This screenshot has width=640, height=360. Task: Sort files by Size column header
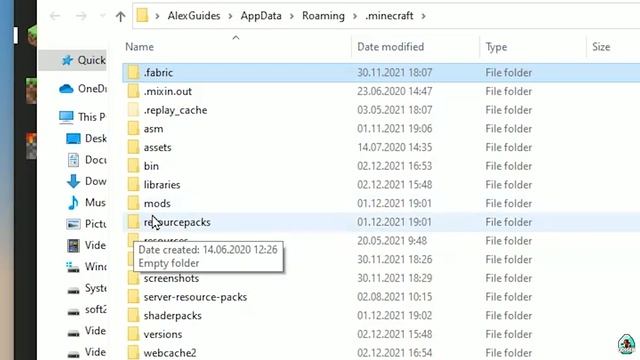coord(601,47)
